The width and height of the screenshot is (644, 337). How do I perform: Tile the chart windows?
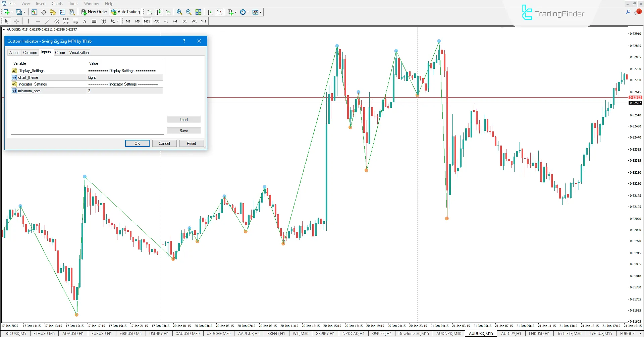(198, 12)
